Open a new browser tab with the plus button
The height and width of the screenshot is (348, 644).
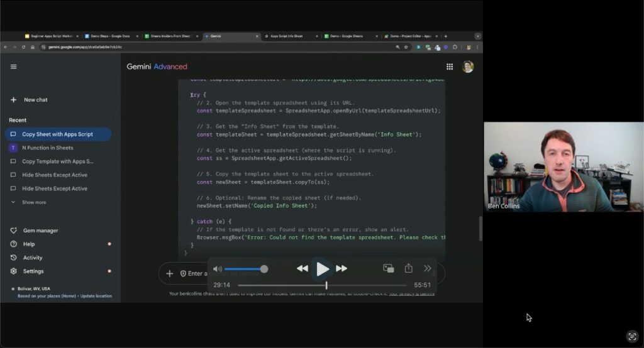(446, 36)
